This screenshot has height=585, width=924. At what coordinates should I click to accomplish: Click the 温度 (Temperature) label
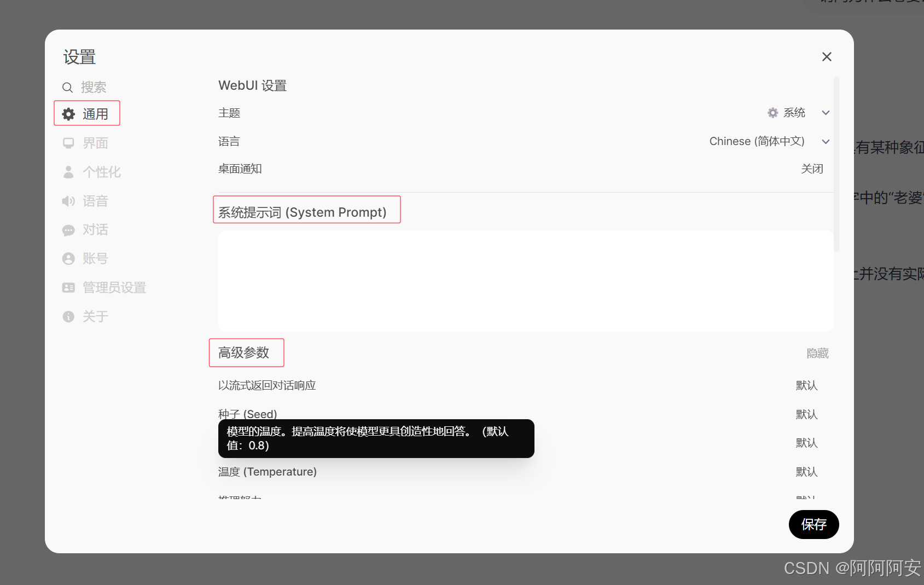[x=268, y=472]
